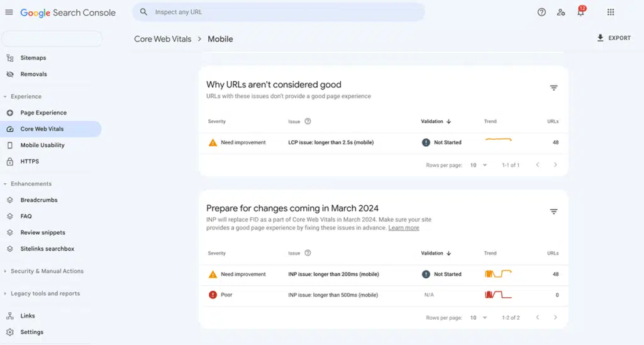Filter the 'Why URLs aren't considered good' table

(x=553, y=88)
